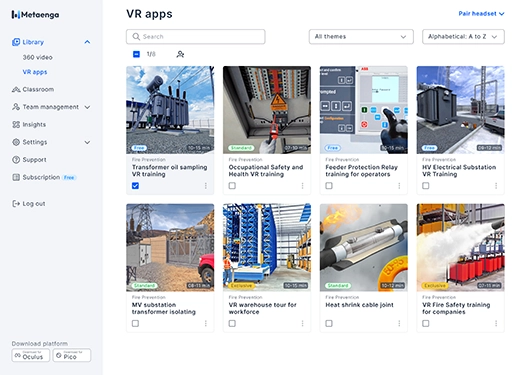The height and width of the screenshot is (375, 528).
Task: Click the Free badge next to Subscription
Action: tap(69, 177)
